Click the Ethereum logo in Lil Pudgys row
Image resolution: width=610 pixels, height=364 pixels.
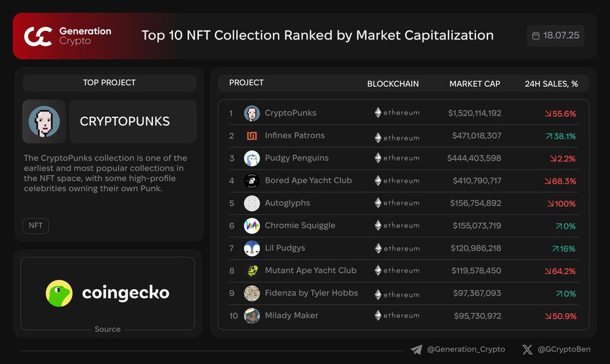tap(378, 248)
